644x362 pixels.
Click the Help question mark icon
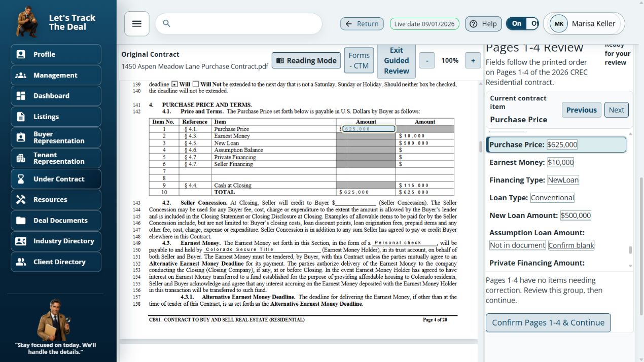coord(474,24)
